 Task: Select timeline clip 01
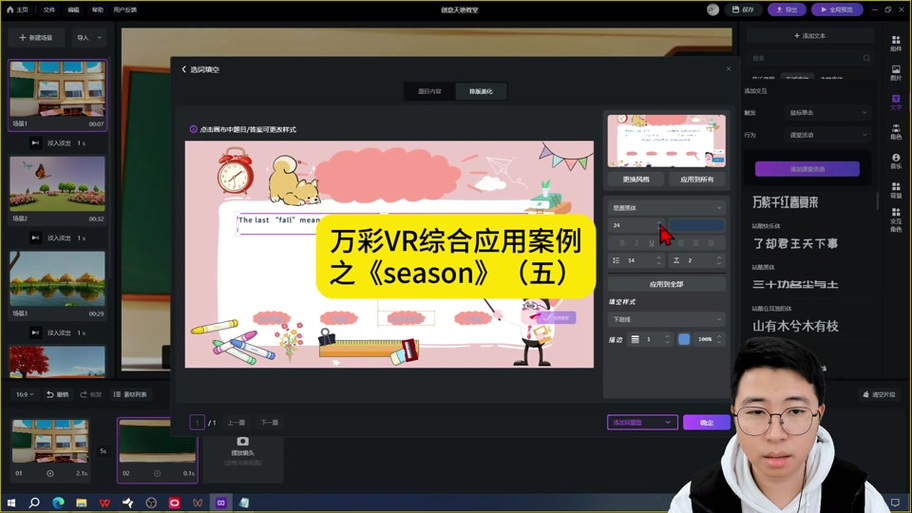pyautogui.click(x=51, y=448)
